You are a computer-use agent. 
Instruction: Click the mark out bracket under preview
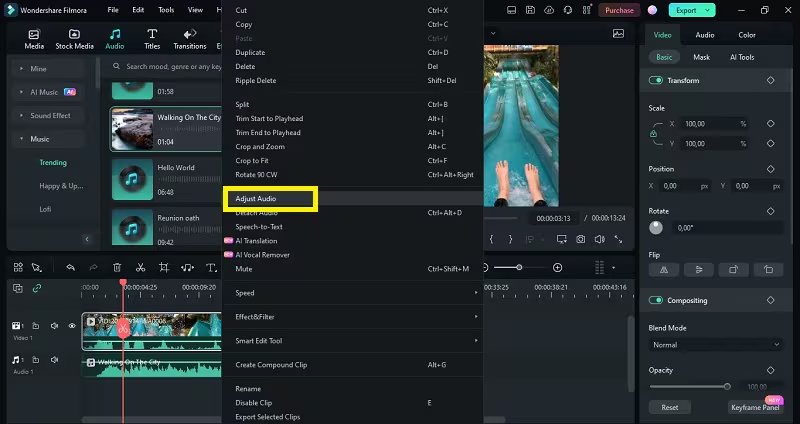(x=510, y=239)
